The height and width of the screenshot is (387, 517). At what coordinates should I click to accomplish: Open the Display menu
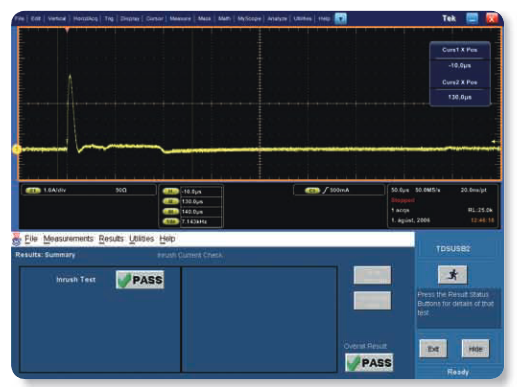(130, 19)
